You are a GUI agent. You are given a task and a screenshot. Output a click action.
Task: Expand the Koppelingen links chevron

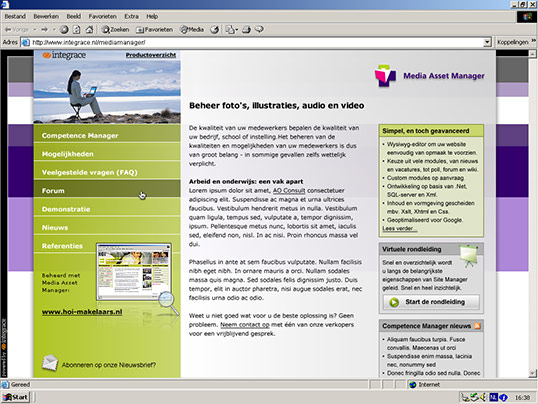tap(534, 41)
